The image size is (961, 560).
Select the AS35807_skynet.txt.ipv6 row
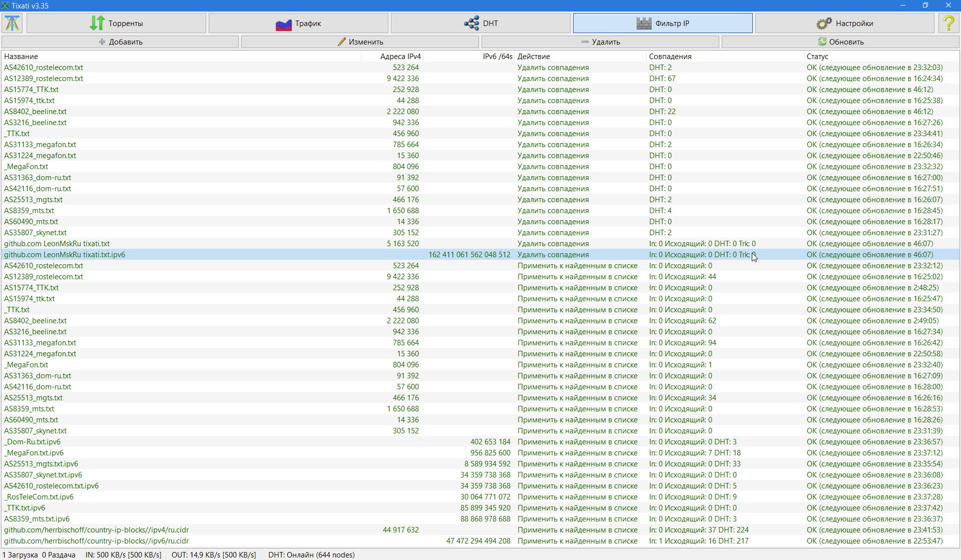tap(480, 475)
